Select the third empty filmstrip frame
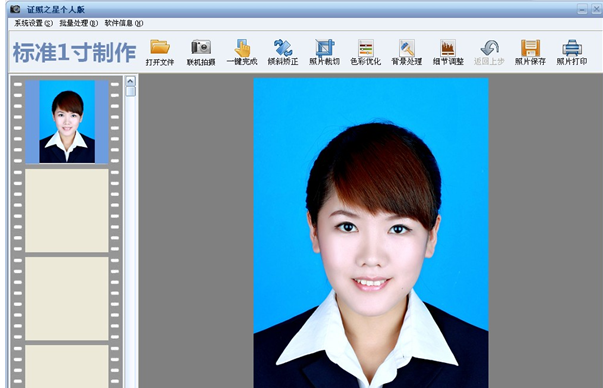Viewport: 603px width, 388px height. click(67, 366)
